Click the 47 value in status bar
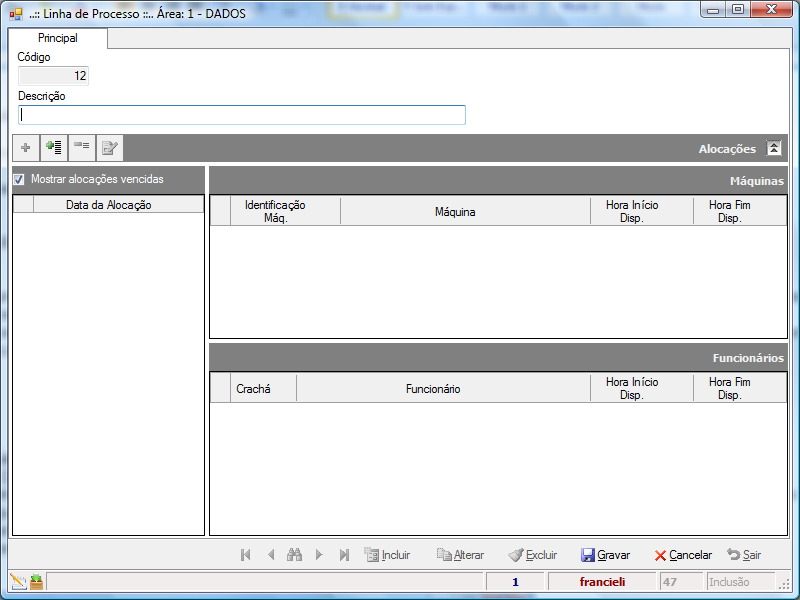 (670, 582)
